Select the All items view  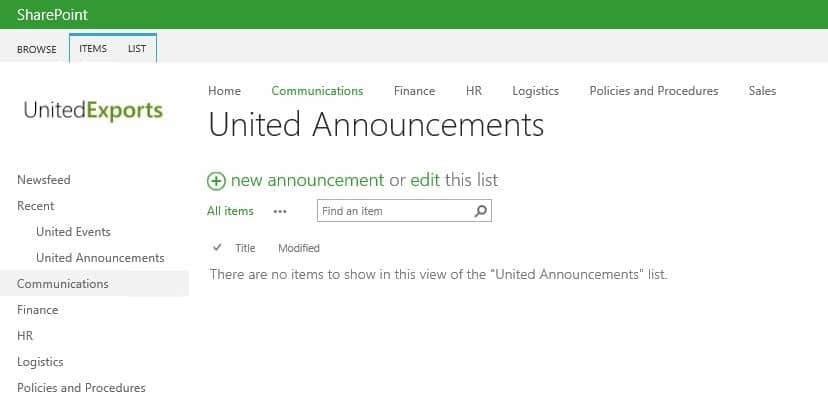(x=230, y=211)
